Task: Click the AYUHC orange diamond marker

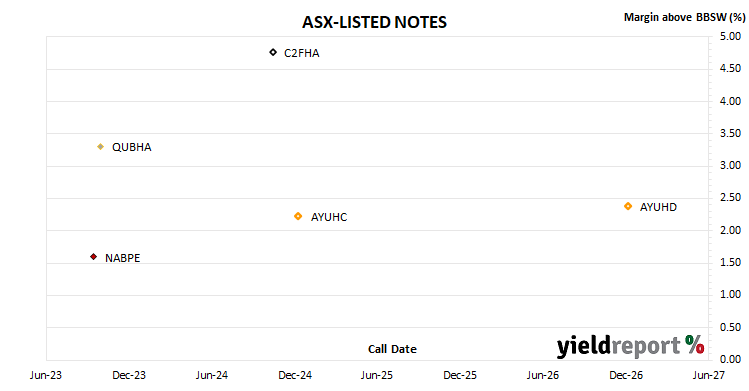Action: (298, 216)
